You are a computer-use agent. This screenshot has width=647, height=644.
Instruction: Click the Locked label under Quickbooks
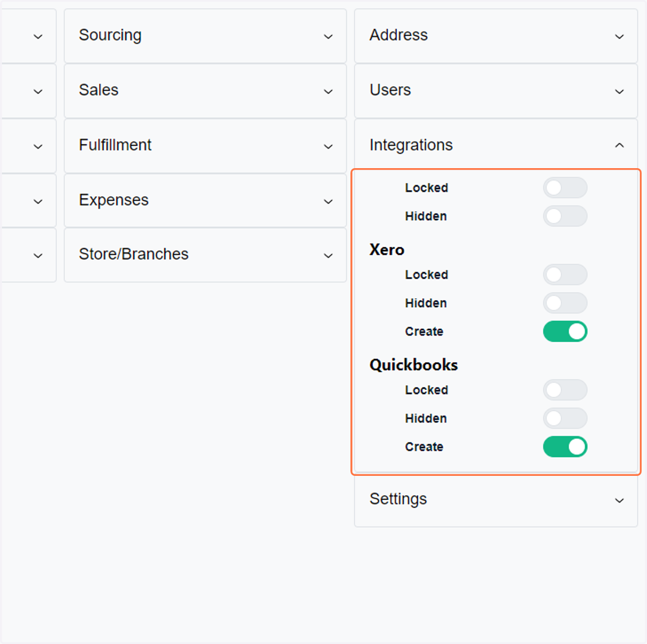(x=426, y=390)
